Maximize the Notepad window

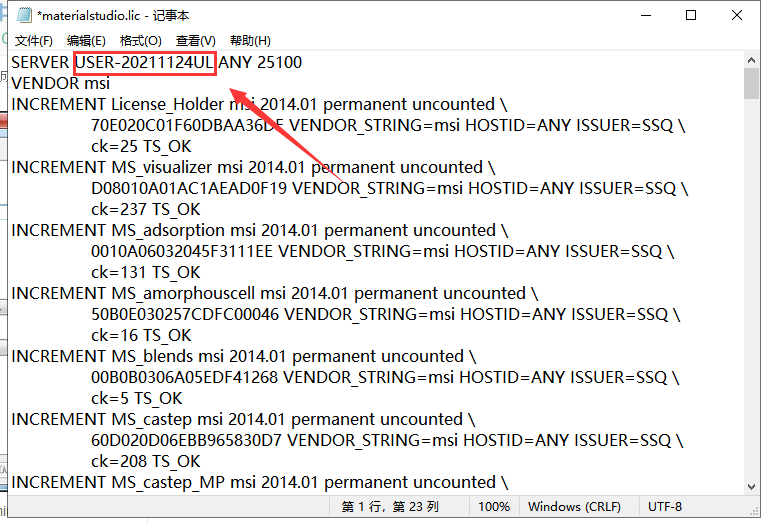691,15
